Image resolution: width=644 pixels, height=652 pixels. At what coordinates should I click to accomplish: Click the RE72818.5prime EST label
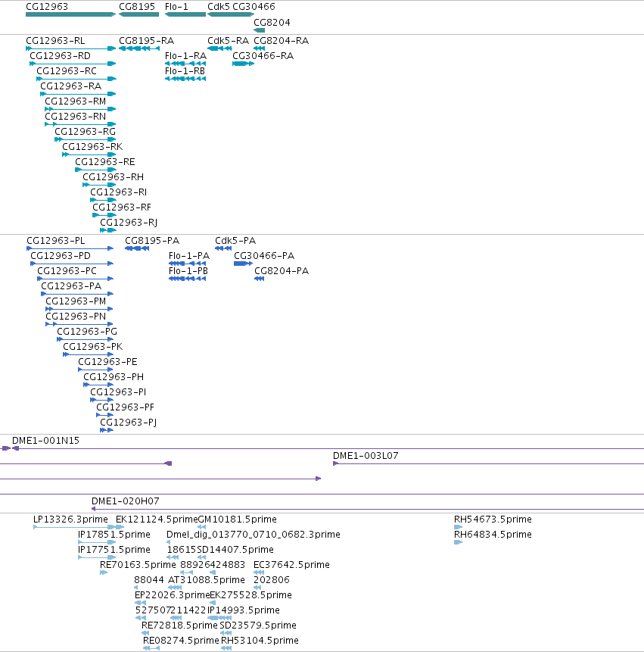pyautogui.click(x=179, y=625)
